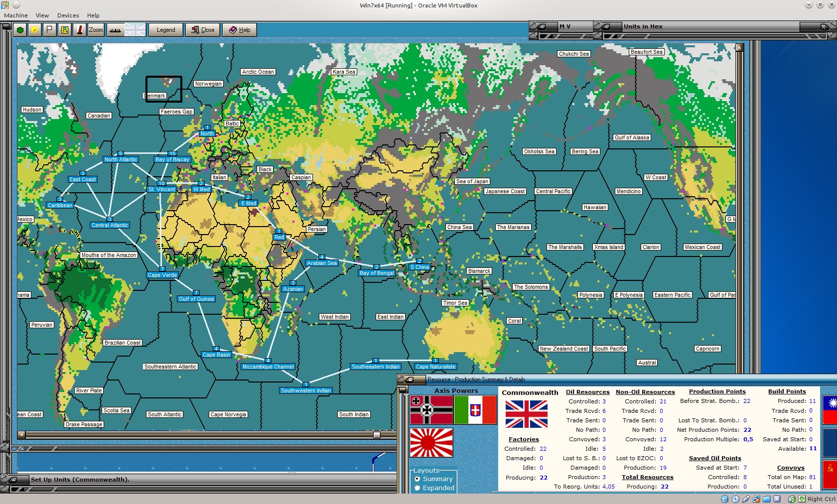Open the map Legend

coord(166,30)
